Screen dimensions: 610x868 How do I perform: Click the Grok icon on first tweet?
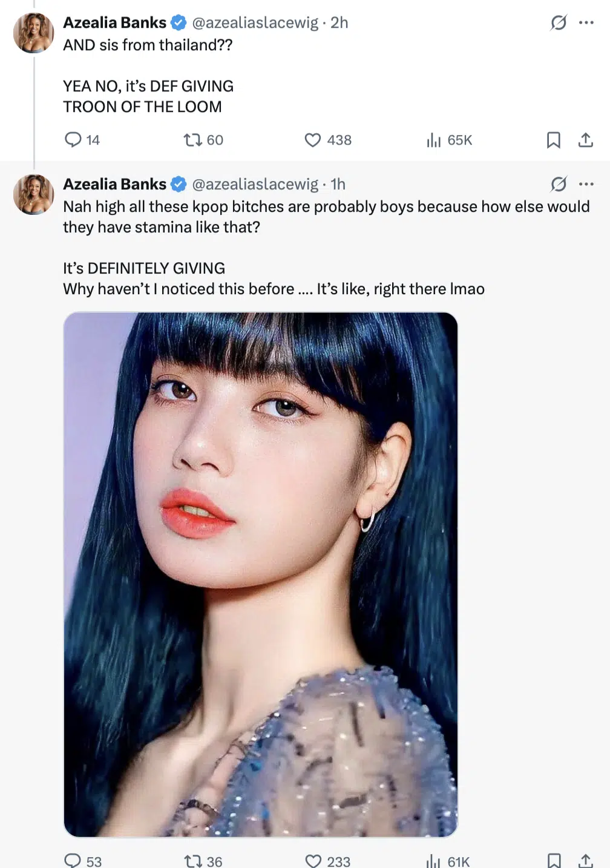[558, 23]
